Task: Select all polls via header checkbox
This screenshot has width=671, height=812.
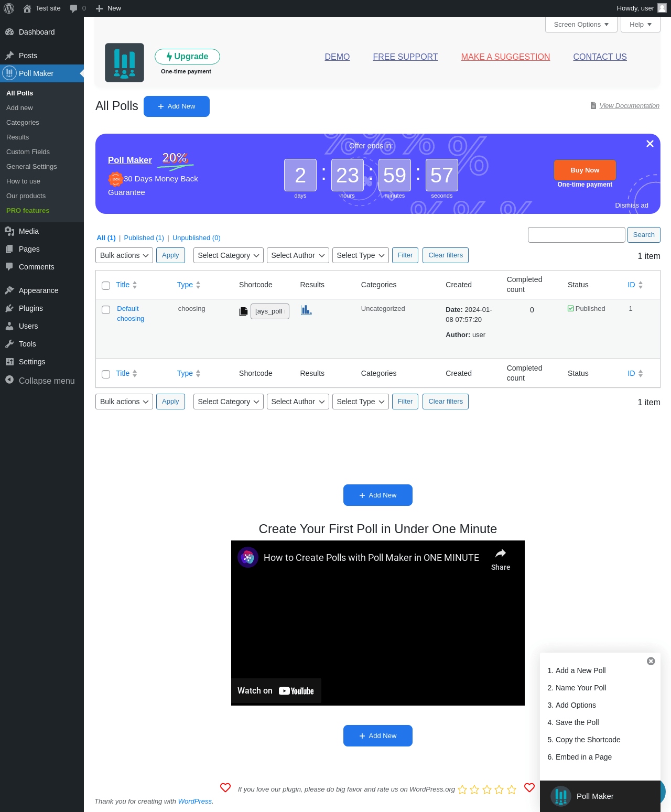Action: point(106,286)
